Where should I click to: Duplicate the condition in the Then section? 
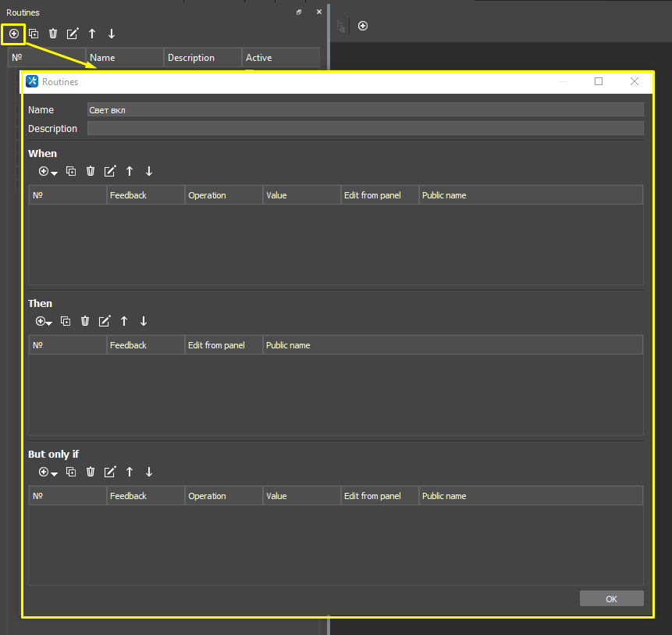coord(66,321)
